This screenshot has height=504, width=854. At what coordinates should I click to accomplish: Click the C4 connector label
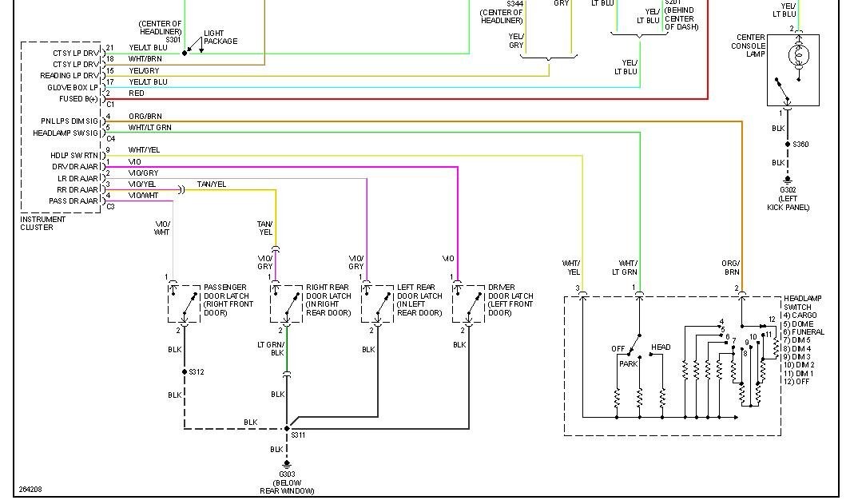[x=110, y=139]
